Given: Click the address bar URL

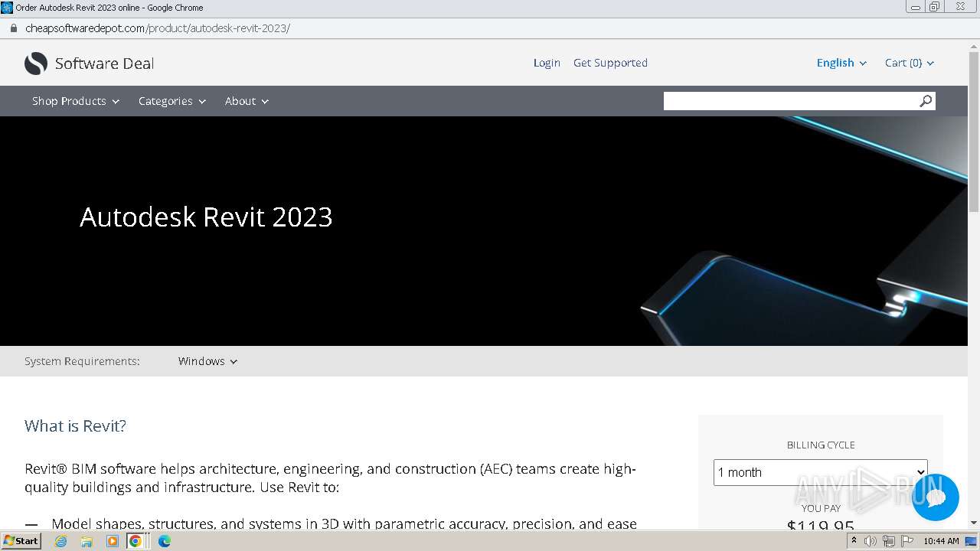Looking at the screenshot, I should [x=157, y=28].
